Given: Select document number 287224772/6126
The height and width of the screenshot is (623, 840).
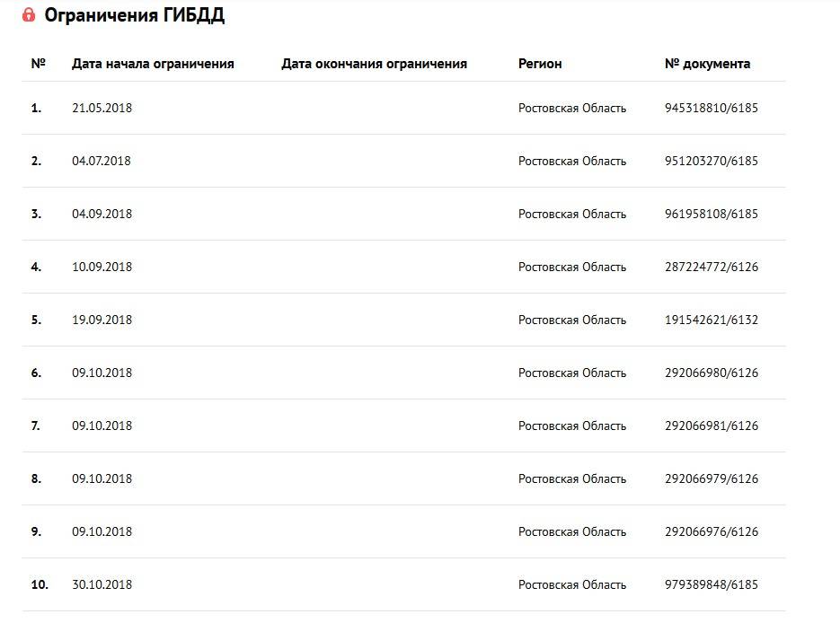Looking at the screenshot, I should [711, 267].
